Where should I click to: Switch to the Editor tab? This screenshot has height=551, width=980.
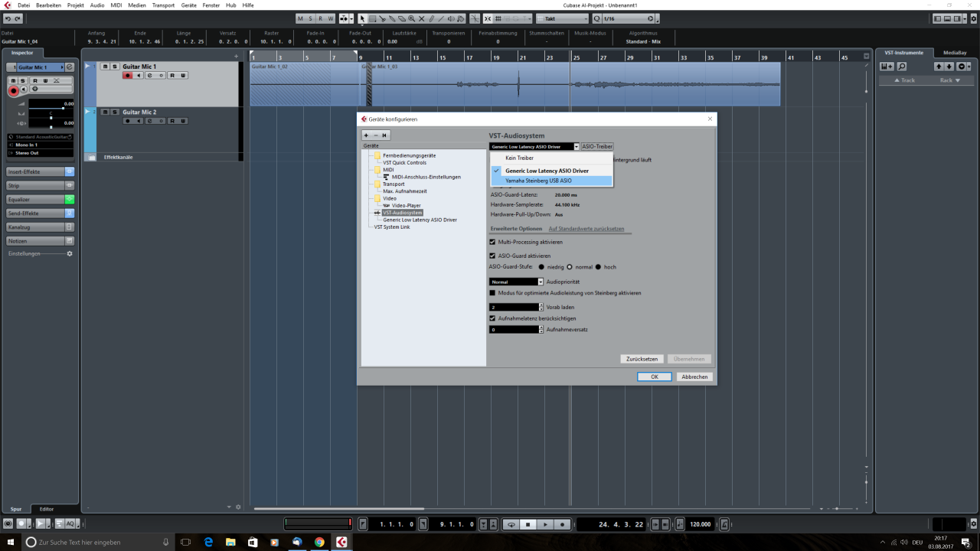click(47, 509)
